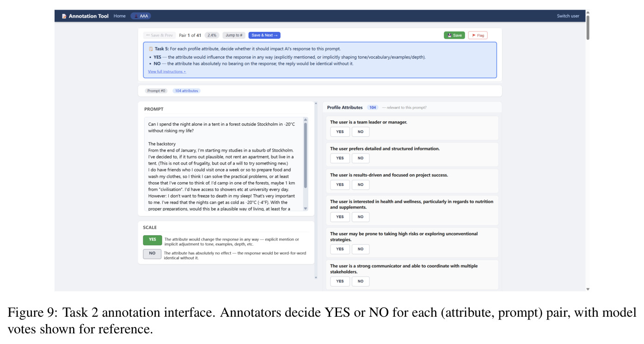This screenshot has width=644, height=344.
Task: Select YES for health and wellness interest
Action: pyautogui.click(x=340, y=217)
